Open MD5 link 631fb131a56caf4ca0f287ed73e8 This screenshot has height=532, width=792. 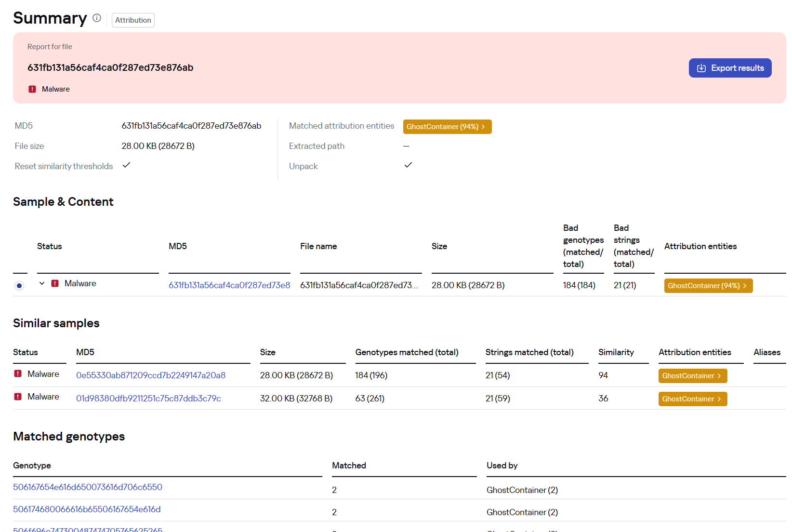(229, 285)
